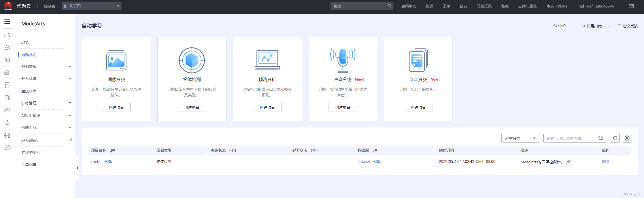Click the Predictive Analysis laptop icon

pyautogui.click(x=267, y=60)
